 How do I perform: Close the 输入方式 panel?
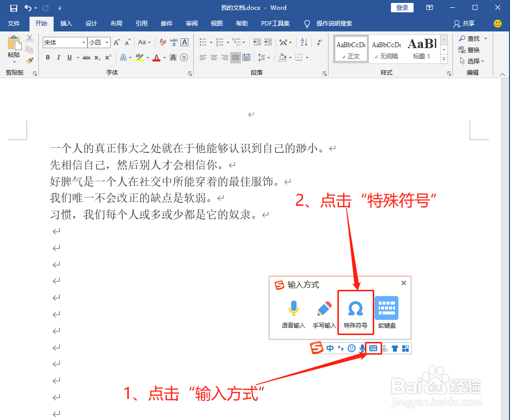tap(404, 283)
